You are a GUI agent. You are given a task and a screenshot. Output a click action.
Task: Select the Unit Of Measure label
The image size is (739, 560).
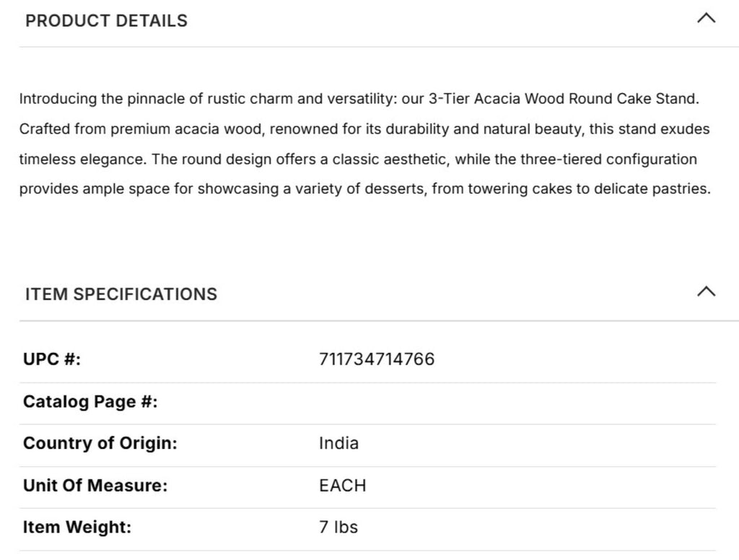(95, 486)
